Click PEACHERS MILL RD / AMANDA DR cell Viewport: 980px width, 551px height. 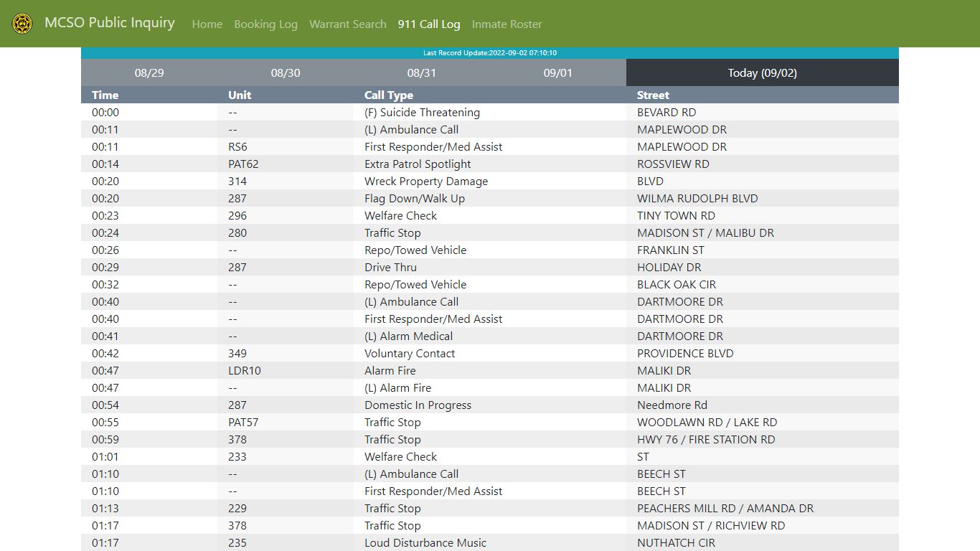click(x=763, y=508)
